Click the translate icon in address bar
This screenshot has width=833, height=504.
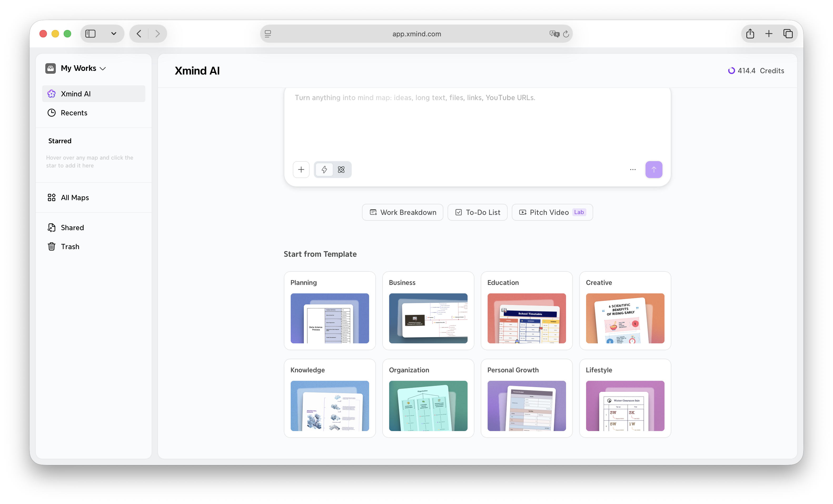tap(554, 33)
